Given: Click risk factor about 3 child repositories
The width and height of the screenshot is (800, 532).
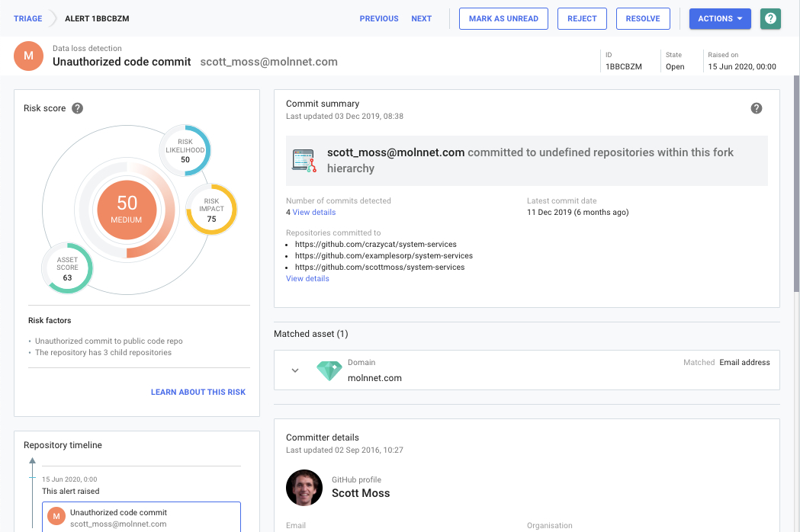Looking at the screenshot, I should (x=103, y=352).
